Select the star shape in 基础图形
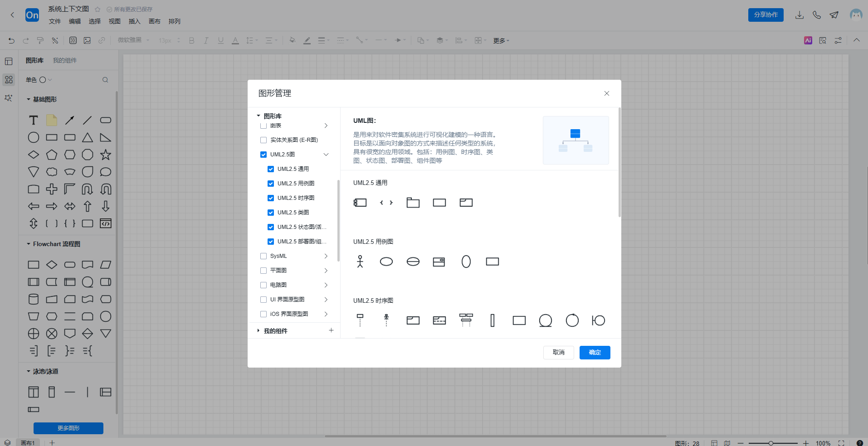This screenshot has height=446, width=868. (106, 155)
